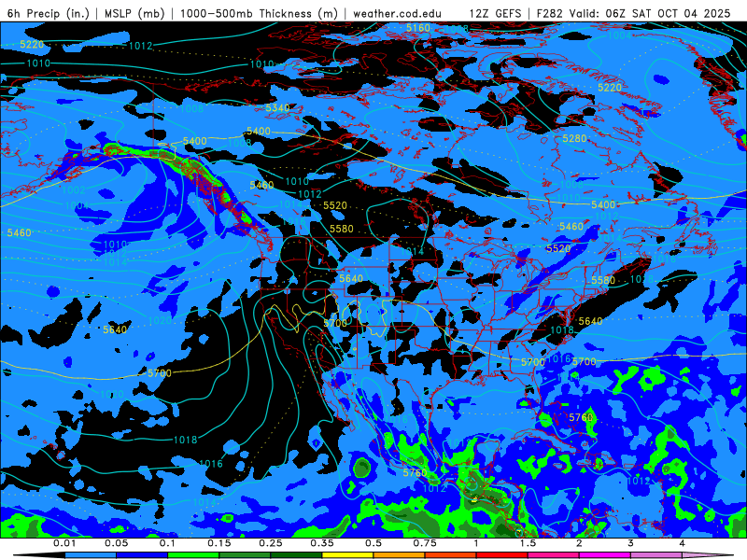
Task: Click the '4' legend value
Action: coord(682,543)
